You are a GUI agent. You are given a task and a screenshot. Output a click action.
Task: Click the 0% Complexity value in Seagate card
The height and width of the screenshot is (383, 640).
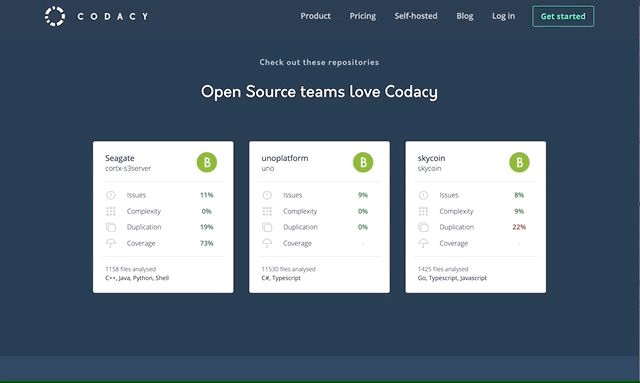coord(207,211)
